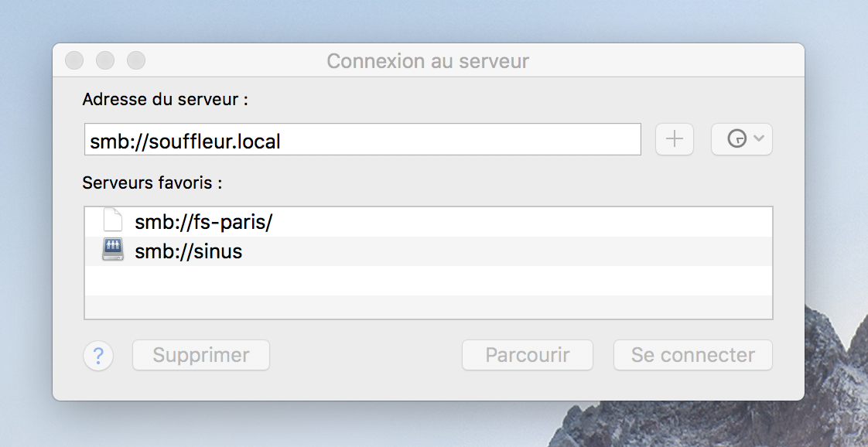
Task: Click the help question mark button
Action: click(98, 355)
